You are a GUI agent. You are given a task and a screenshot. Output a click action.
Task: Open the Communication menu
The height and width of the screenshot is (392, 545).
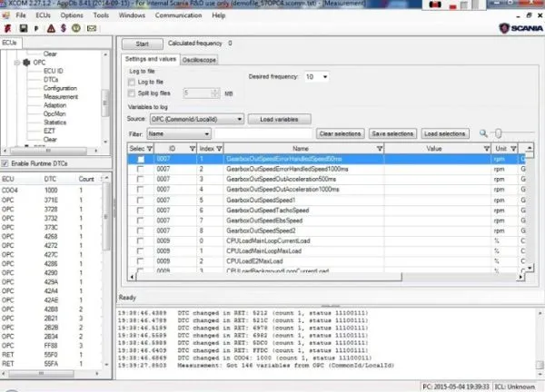coord(178,15)
